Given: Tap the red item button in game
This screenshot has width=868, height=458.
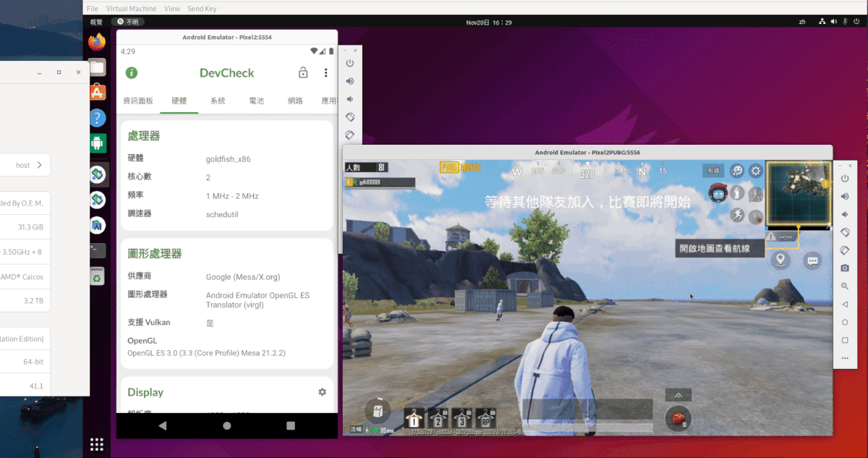Looking at the screenshot, I should [678, 418].
